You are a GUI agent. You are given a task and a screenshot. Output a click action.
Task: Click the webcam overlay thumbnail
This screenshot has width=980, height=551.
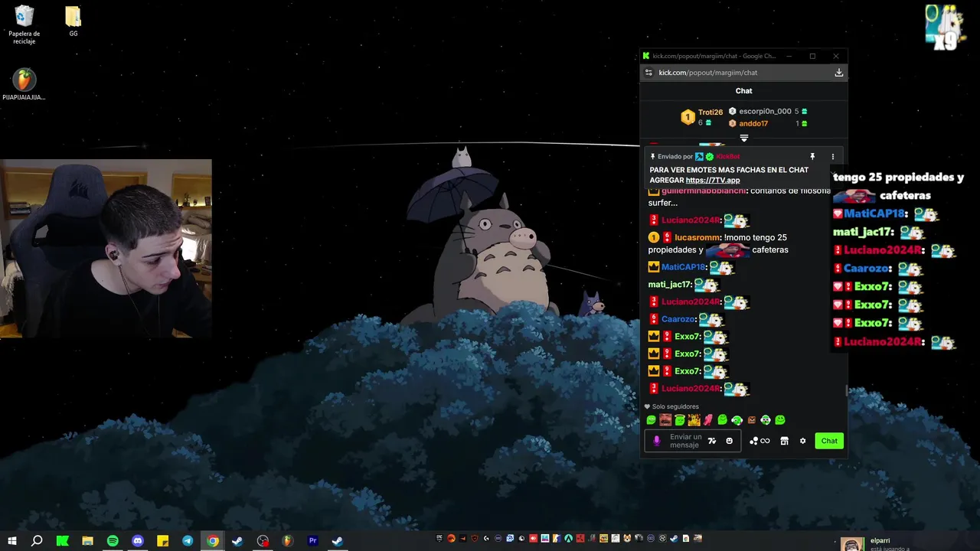click(x=106, y=248)
